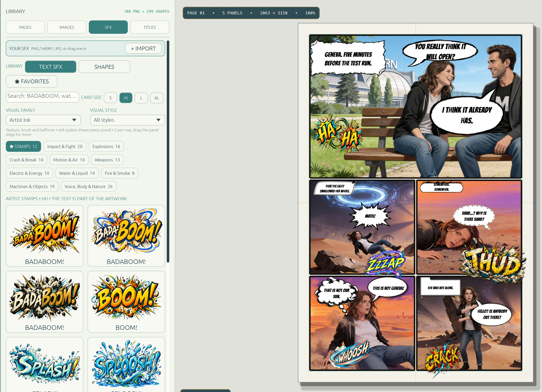Click the SFX search field
Viewport: 542px width, 392px height.
pyautogui.click(x=42, y=97)
